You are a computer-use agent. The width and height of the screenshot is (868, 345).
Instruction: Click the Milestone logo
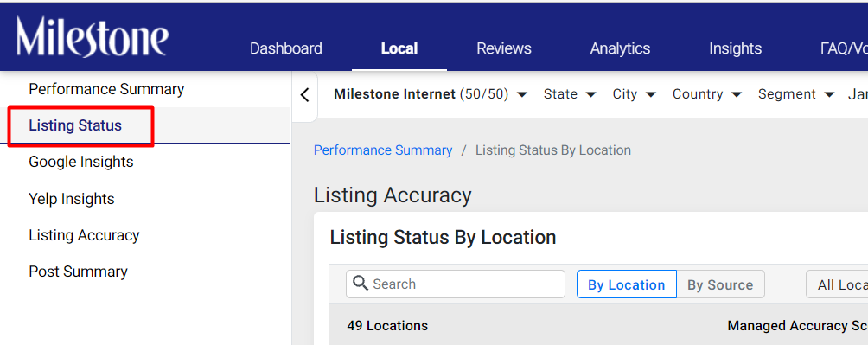coord(93,36)
